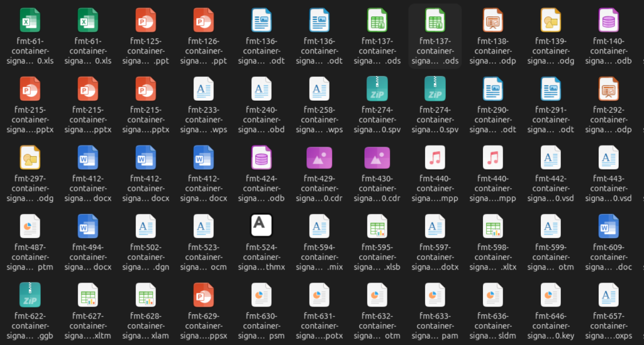Select the fmt-140 .odb database file icon
The image size is (644, 345).
pyautogui.click(x=609, y=20)
